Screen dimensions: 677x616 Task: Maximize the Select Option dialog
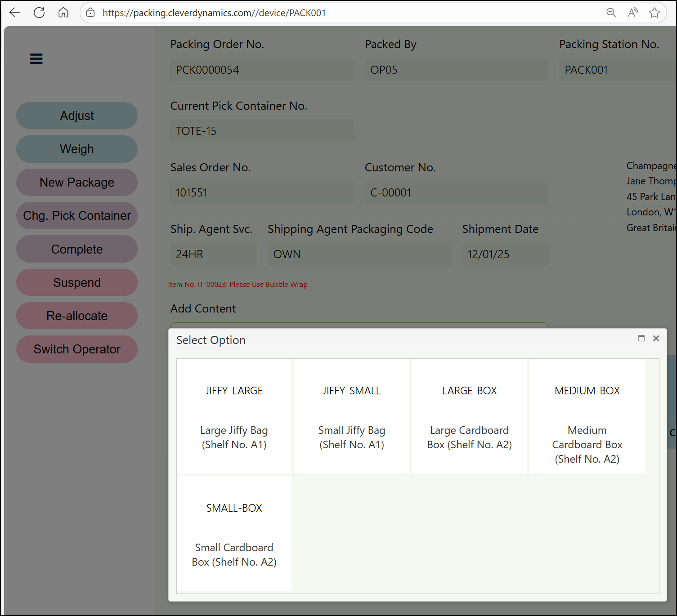[x=641, y=339]
